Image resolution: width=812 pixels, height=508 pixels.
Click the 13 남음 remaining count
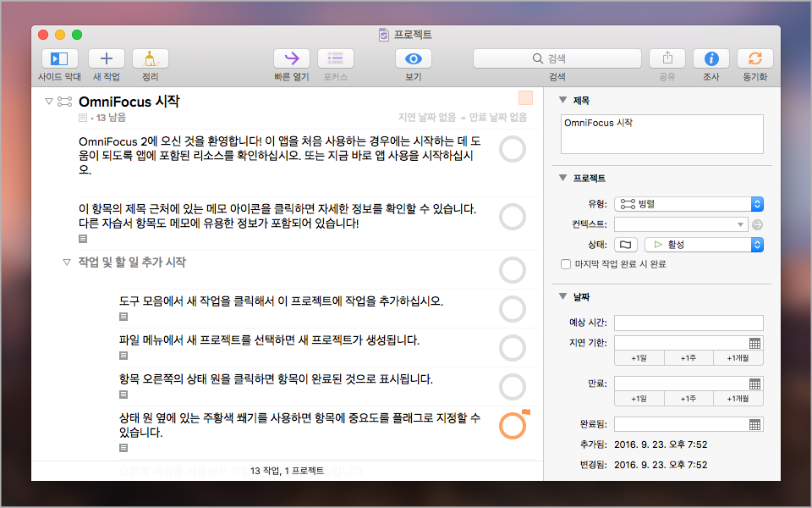pyautogui.click(x=112, y=118)
